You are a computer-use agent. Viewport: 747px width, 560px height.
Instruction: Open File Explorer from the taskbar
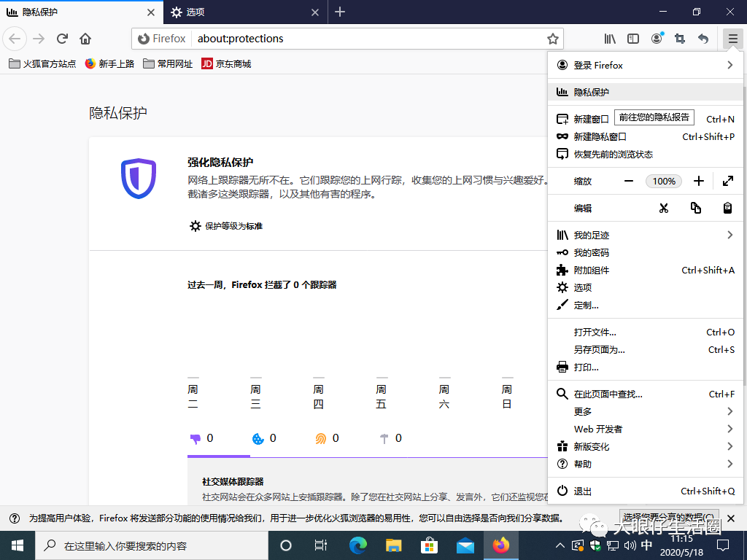393,545
